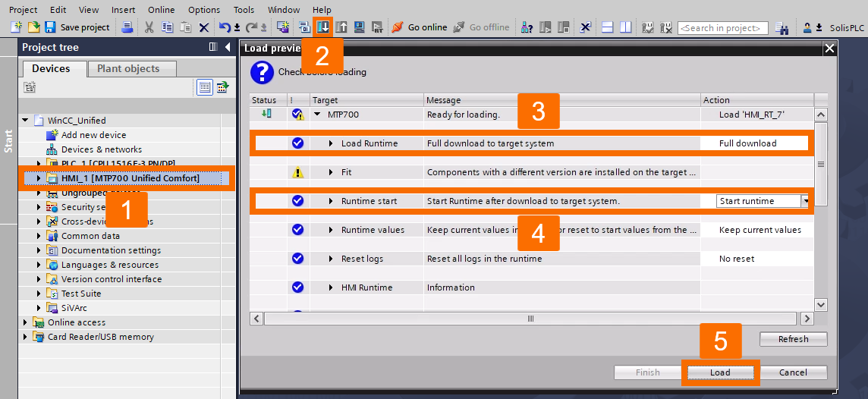
Task: Expand the Load Runtime row
Action: point(331,143)
